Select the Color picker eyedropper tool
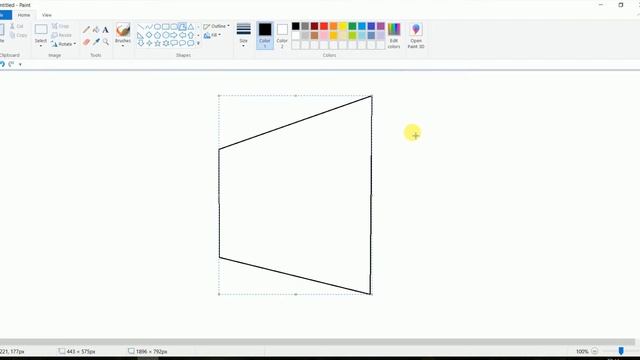Image resolution: width=640 pixels, height=360 pixels. (96, 42)
